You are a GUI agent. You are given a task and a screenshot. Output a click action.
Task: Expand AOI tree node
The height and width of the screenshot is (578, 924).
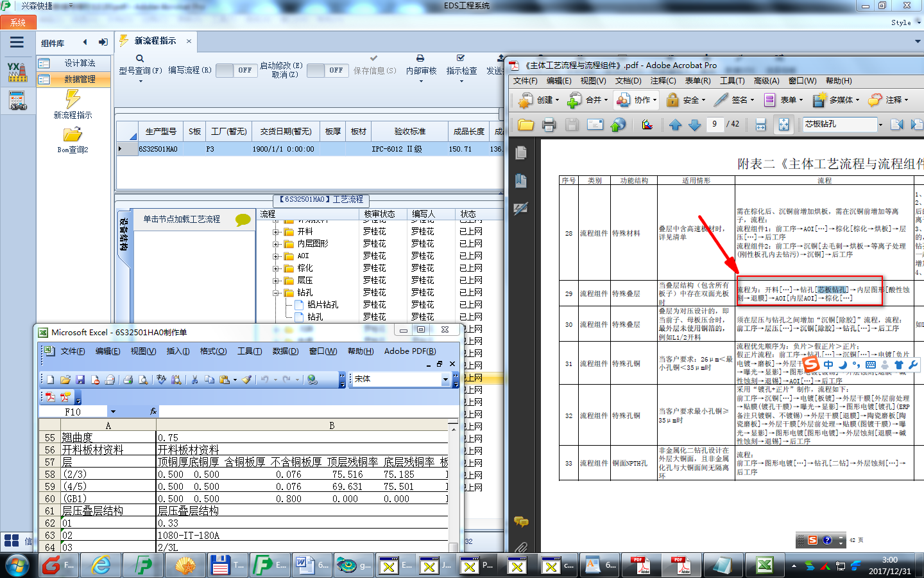276,256
